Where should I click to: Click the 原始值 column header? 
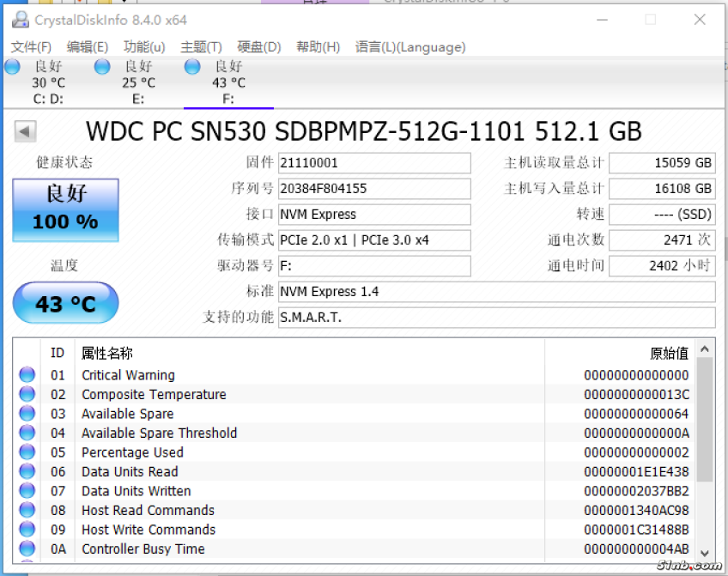(x=669, y=353)
